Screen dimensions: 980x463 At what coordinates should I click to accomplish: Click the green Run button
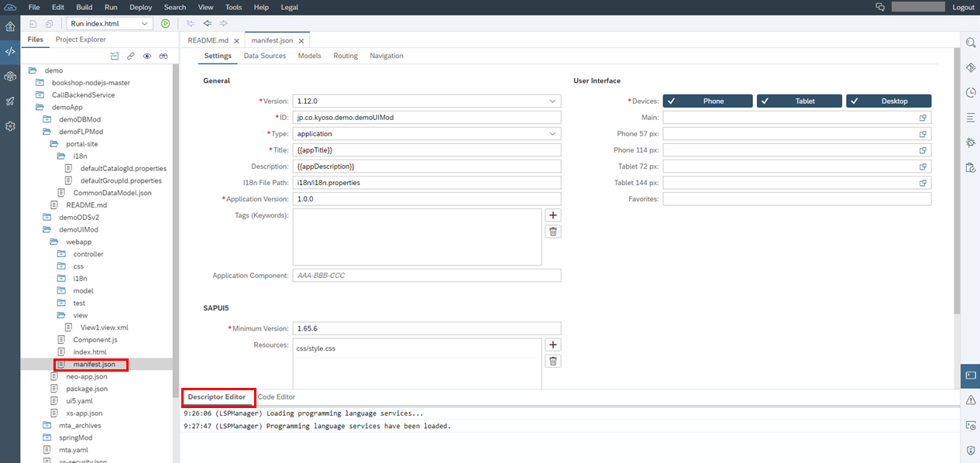[165, 24]
